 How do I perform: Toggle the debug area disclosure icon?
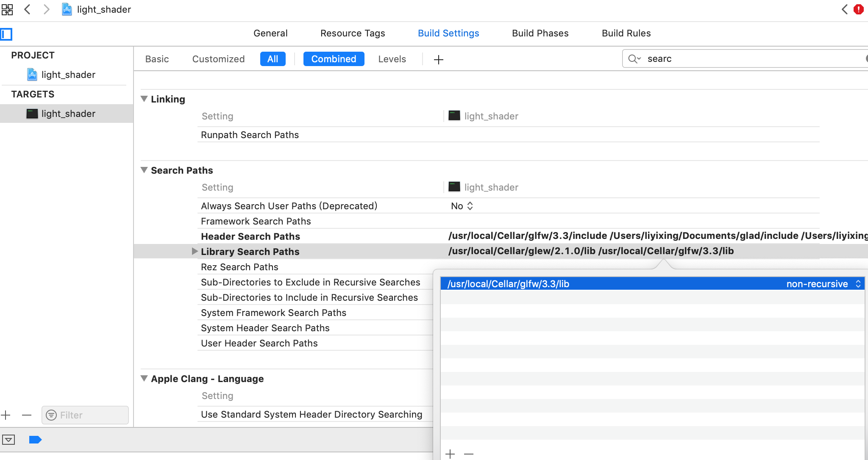coord(8,440)
